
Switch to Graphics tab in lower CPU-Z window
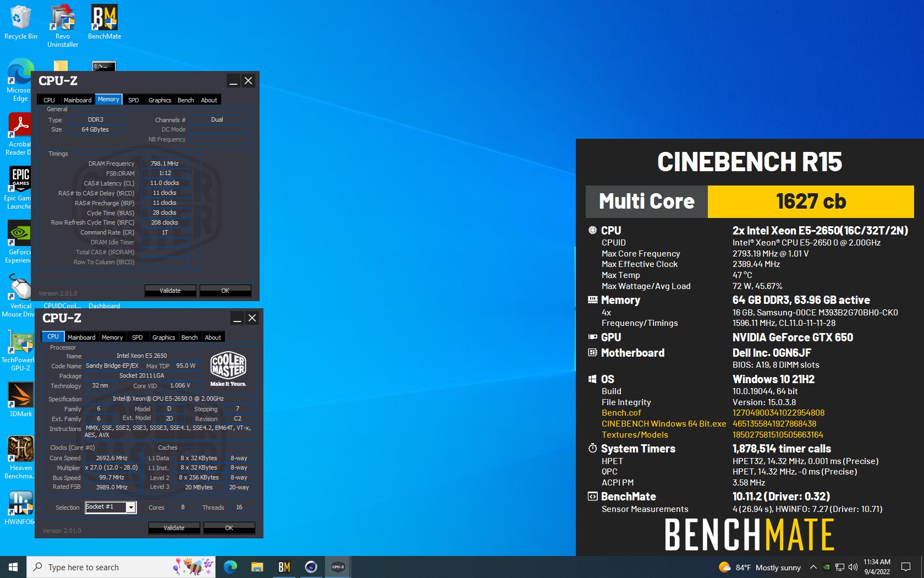click(x=164, y=337)
